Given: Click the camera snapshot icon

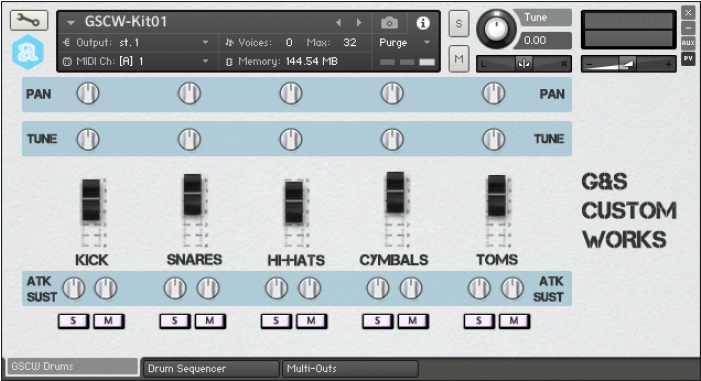Looking at the screenshot, I should click(x=389, y=22).
